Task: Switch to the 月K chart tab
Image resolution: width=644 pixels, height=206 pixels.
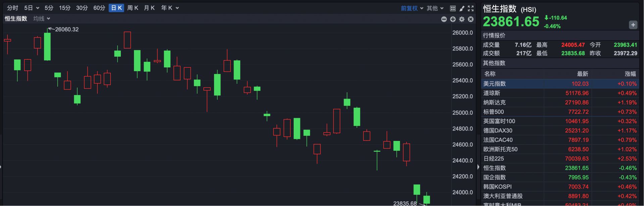Action: point(149,8)
